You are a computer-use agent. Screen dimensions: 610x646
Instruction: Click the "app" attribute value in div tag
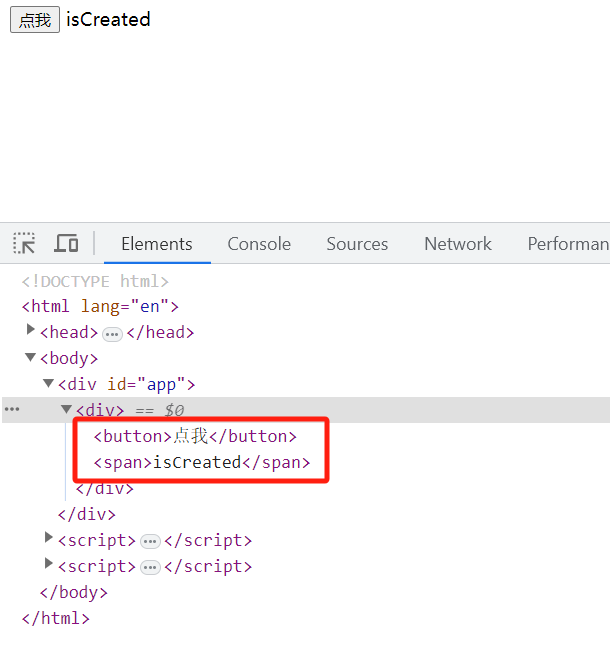coord(161,384)
